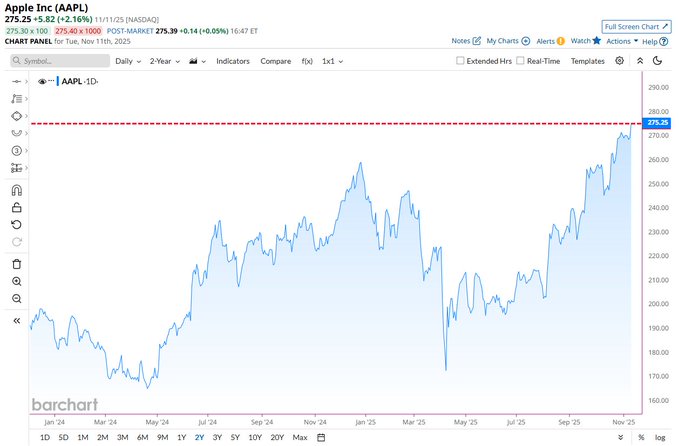This screenshot has height=446, width=679.
Task: Enable the Real-Time checkbox
Action: pyautogui.click(x=521, y=61)
